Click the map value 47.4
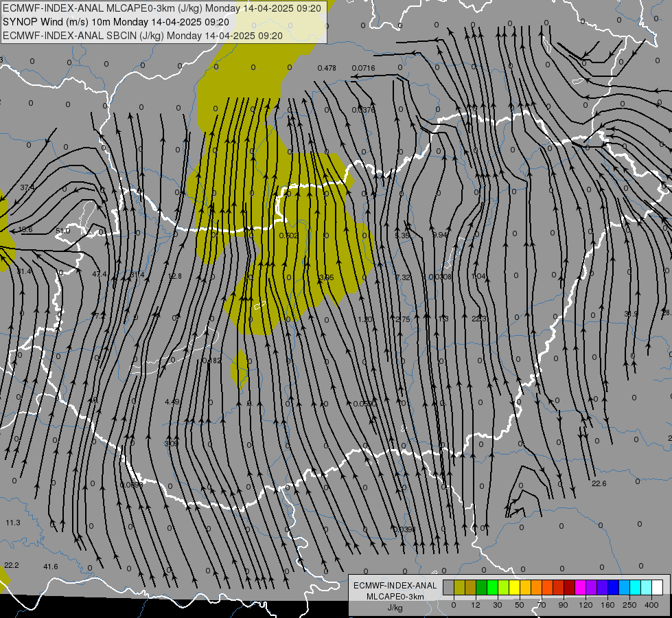 [100, 274]
